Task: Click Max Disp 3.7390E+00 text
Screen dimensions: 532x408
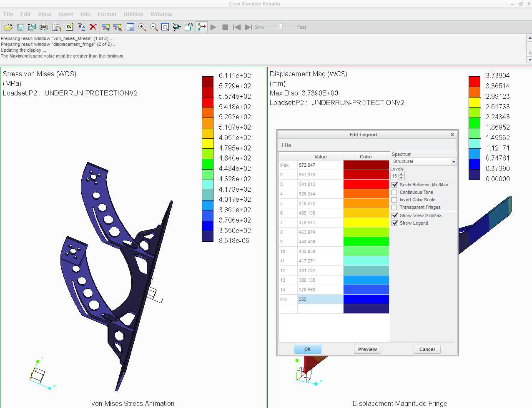Action: 304,93
